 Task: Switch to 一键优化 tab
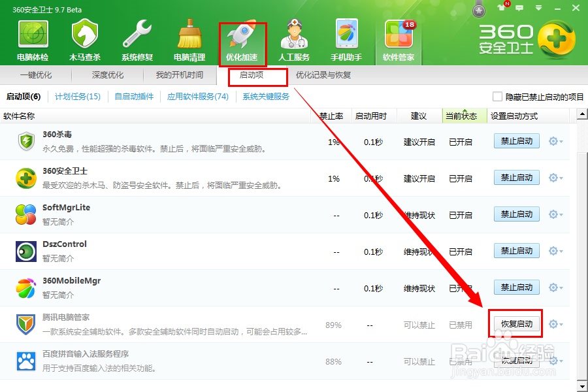click(36, 75)
